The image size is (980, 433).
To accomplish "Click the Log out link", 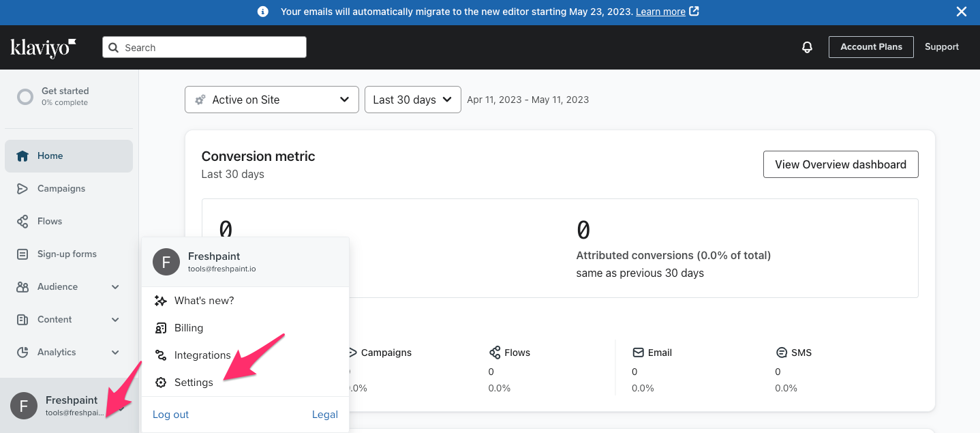I will tap(170, 415).
